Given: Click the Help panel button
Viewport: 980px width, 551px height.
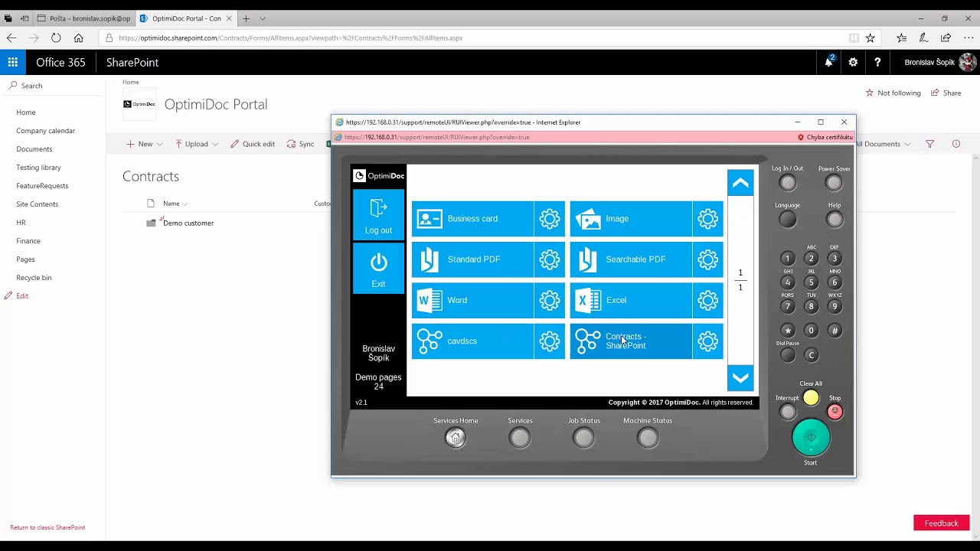Looking at the screenshot, I should 835,220.
